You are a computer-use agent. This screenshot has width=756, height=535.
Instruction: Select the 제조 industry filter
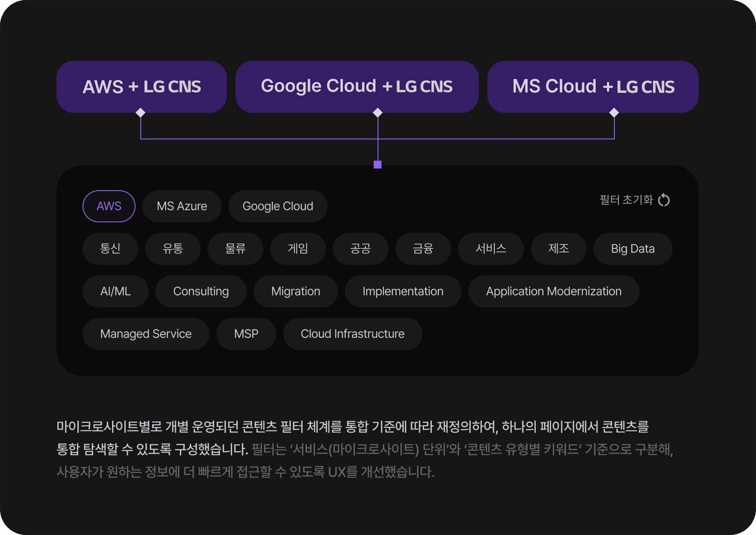[x=559, y=249]
